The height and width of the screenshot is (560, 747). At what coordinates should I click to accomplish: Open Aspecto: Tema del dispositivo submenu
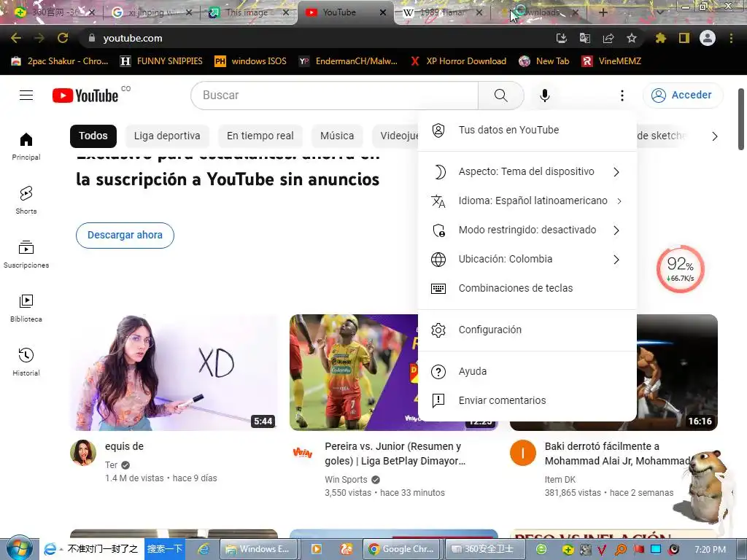527,172
